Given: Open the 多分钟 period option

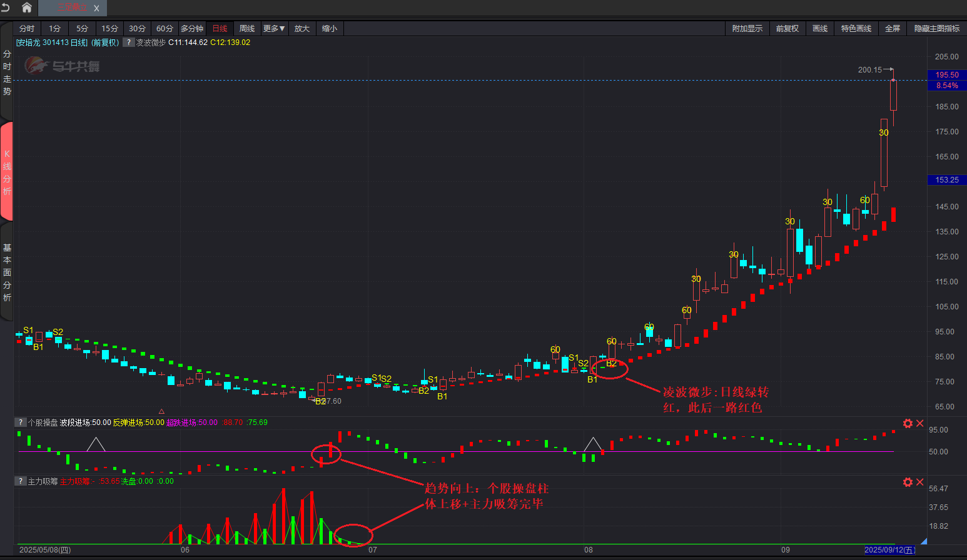Looking at the screenshot, I should click(x=192, y=29).
